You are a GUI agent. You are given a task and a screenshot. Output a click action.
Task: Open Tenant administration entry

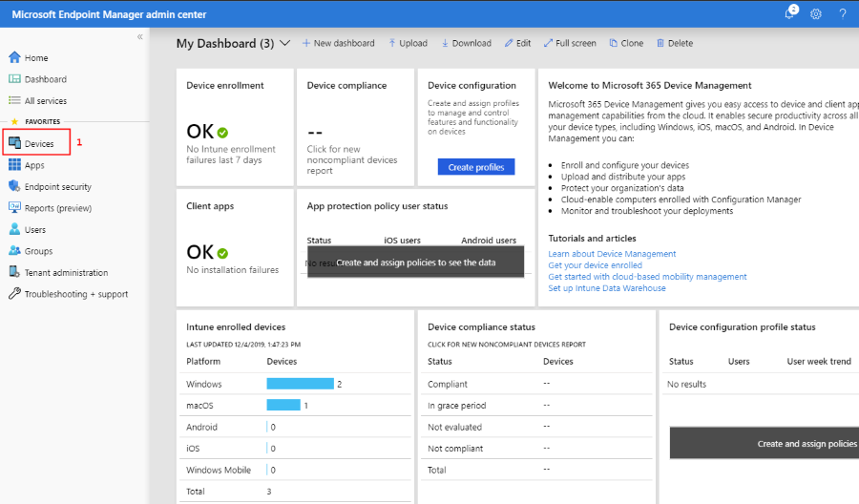[x=66, y=272]
